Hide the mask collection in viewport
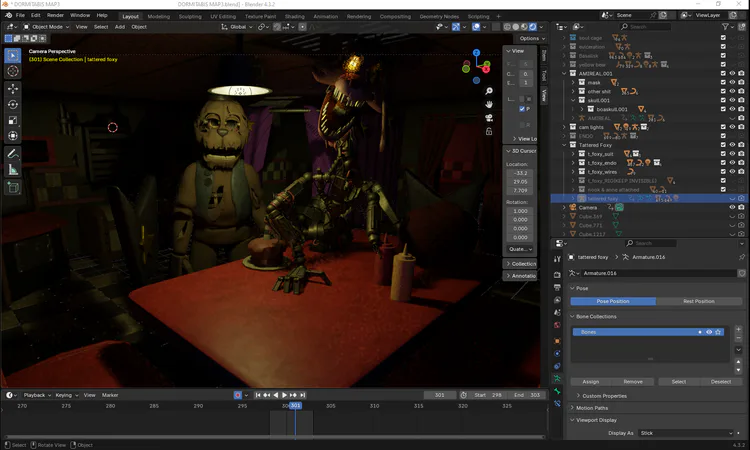The image size is (750, 450). [x=732, y=82]
